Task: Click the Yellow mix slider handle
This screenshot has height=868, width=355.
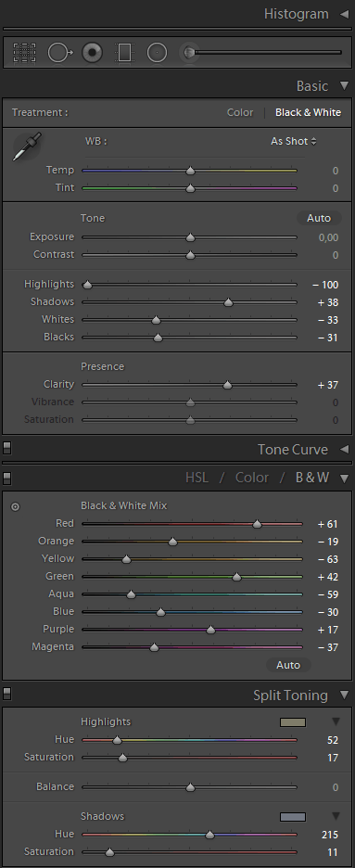Action: [126, 559]
